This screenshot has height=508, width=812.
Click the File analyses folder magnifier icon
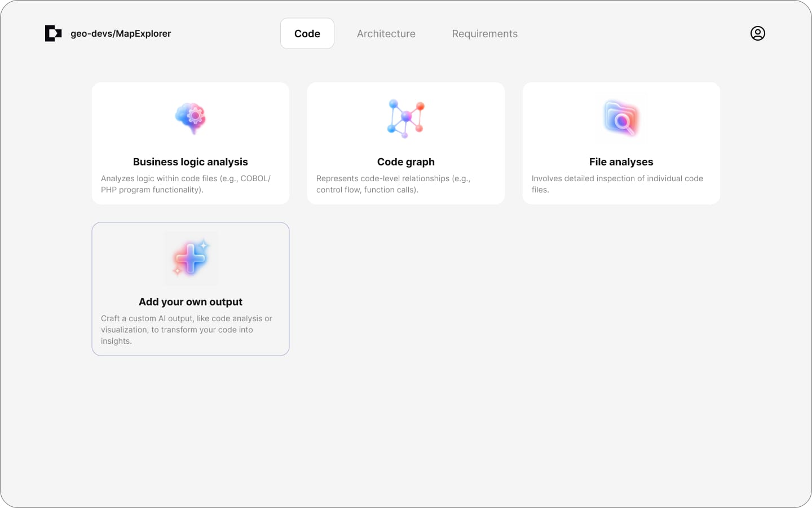[621, 119]
